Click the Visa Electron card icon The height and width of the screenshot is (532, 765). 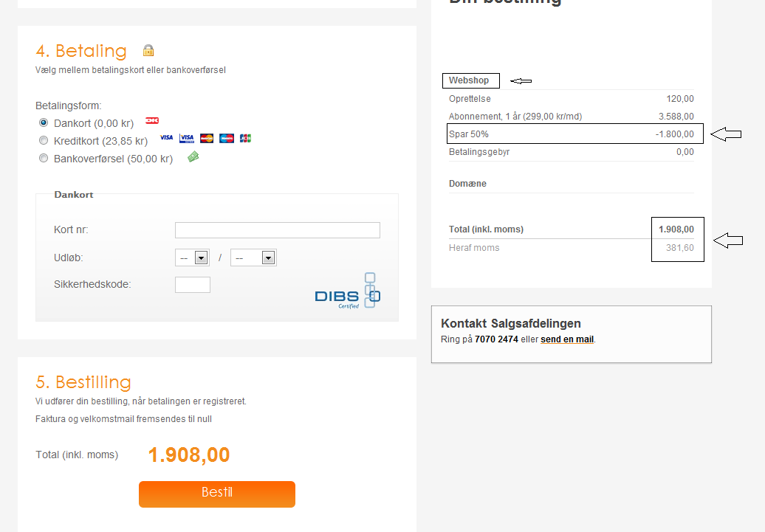(187, 138)
